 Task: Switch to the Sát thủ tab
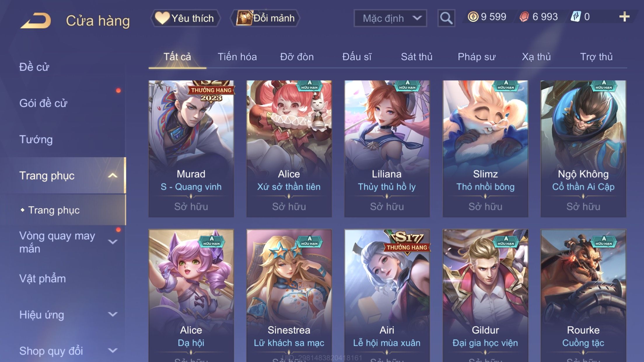[x=416, y=57]
